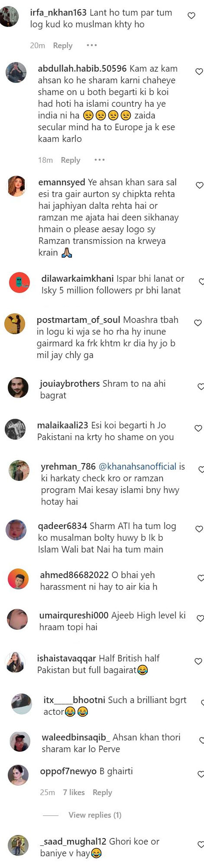
Task: Expand View replies (1) under oppof7newyo
Action: (95, 815)
